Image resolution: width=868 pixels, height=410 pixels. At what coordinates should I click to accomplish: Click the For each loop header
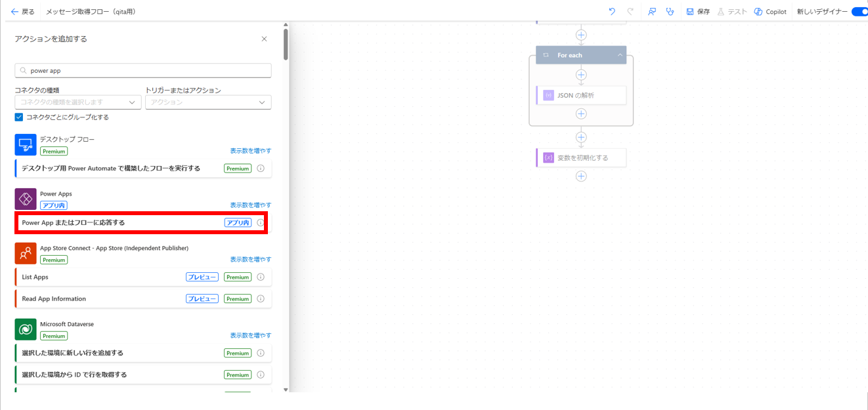(581, 55)
